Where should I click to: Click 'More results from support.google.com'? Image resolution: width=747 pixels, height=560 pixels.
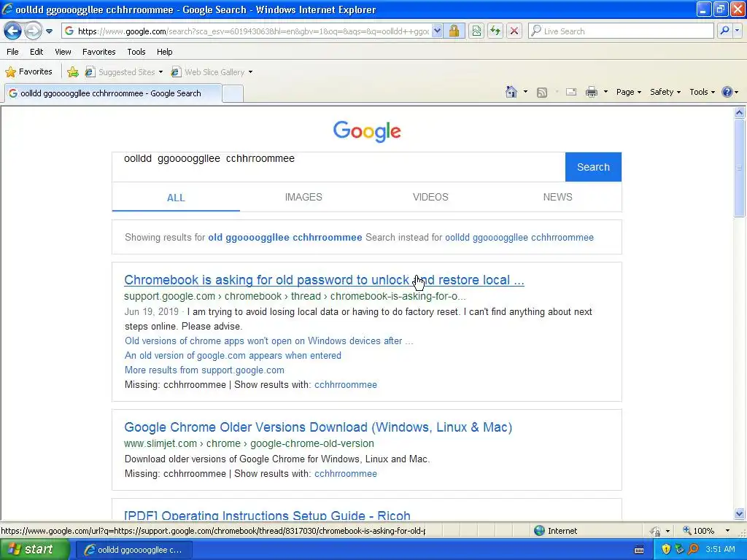point(204,370)
